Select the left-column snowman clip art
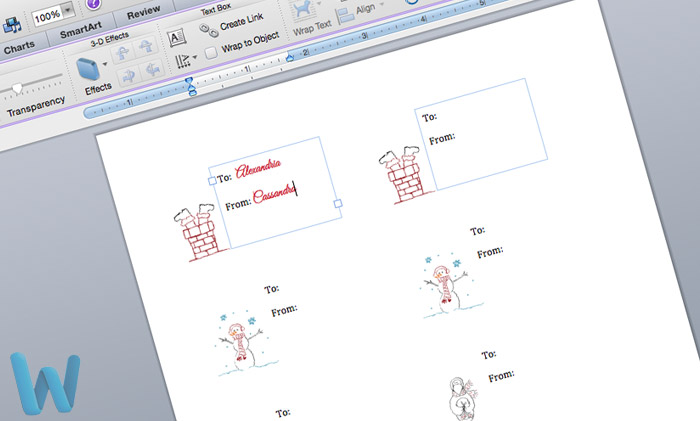Screen dimensions: 700x421 point(246,342)
